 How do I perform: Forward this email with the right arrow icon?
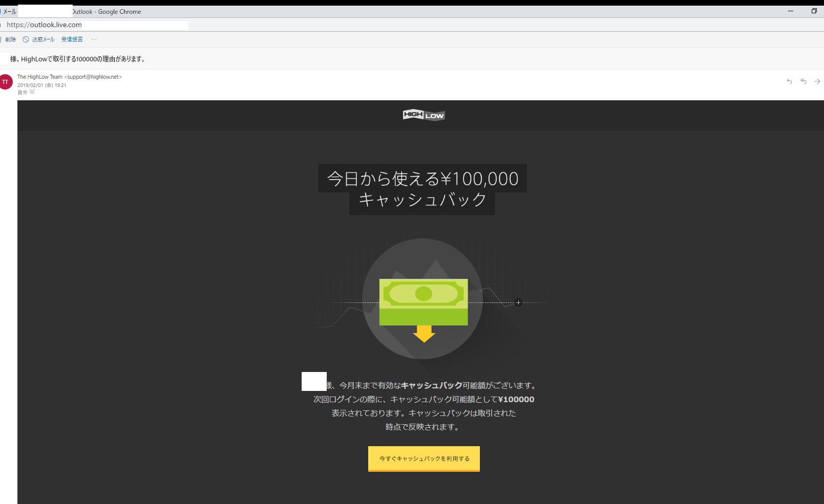[x=817, y=81]
